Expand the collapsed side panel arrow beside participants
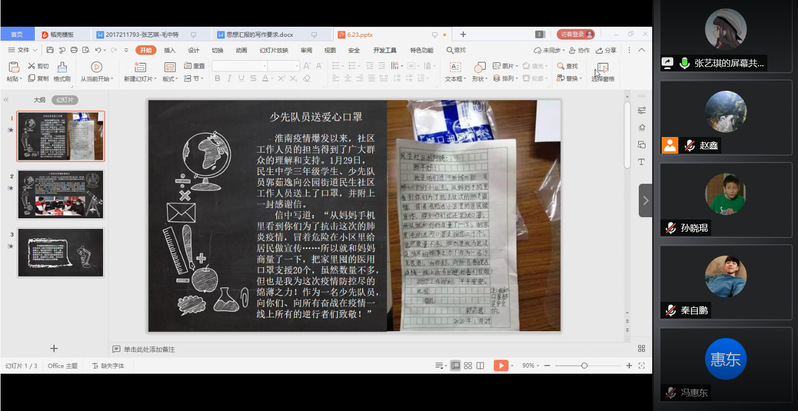The width and height of the screenshot is (798, 411). [645, 200]
